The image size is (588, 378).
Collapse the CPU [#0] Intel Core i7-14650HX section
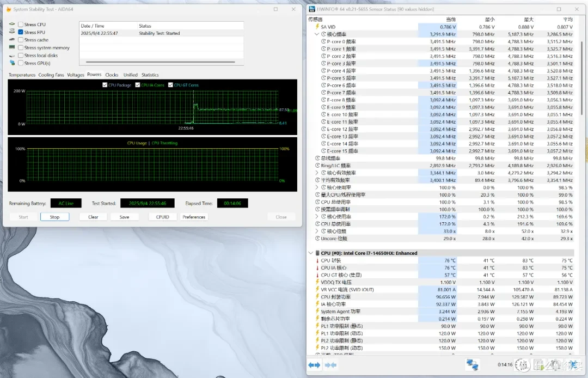pyautogui.click(x=310, y=253)
